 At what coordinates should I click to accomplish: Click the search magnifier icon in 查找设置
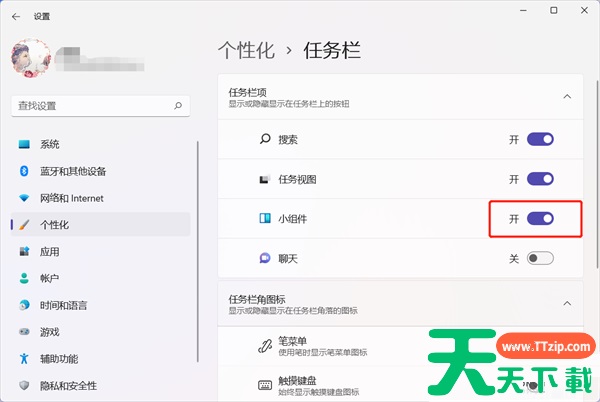click(178, 106)
